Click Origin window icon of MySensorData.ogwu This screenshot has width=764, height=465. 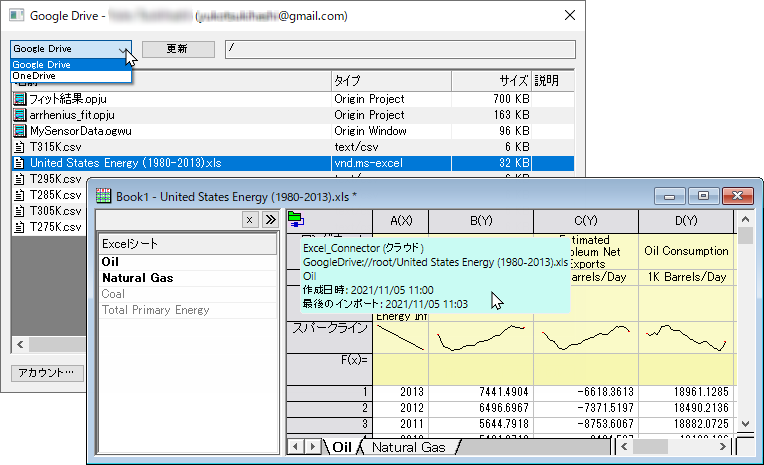point(19,131)
